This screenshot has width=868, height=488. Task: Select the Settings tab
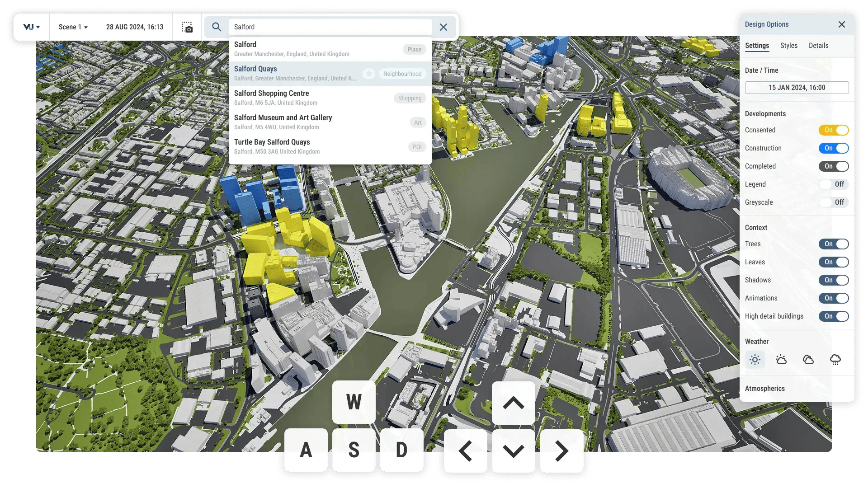pos(757,46)
